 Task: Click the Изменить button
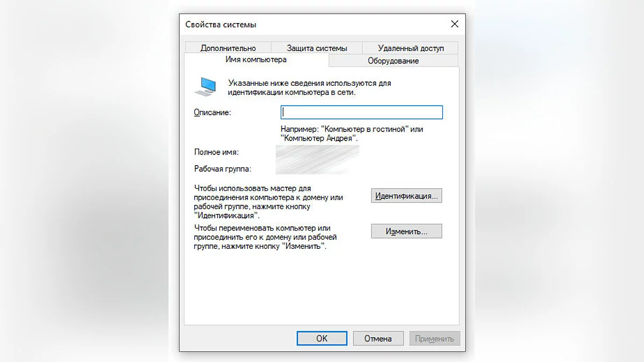point(406,232)
